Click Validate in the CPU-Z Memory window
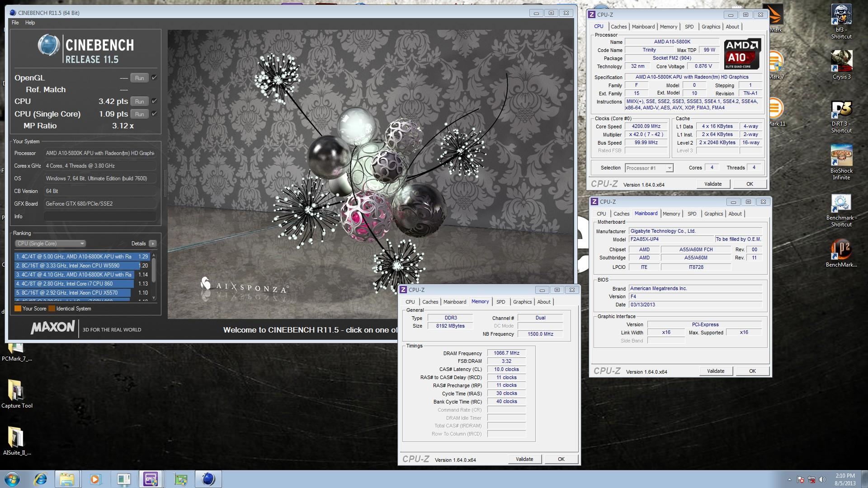Viewport: 868px width, 488px height. (524, 459)
